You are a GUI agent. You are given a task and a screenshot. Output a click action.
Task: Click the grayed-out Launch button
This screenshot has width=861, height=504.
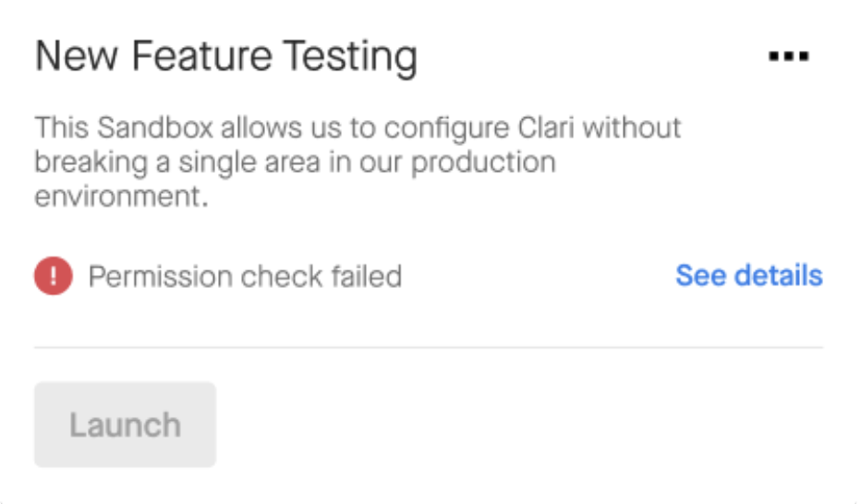coord(126,425)
